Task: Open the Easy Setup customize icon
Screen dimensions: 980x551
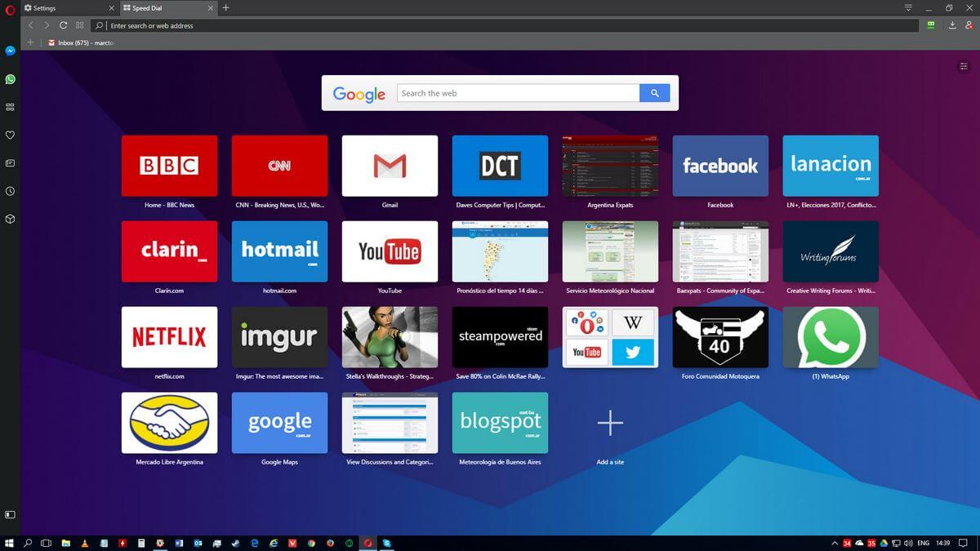Action: (964, 66)
